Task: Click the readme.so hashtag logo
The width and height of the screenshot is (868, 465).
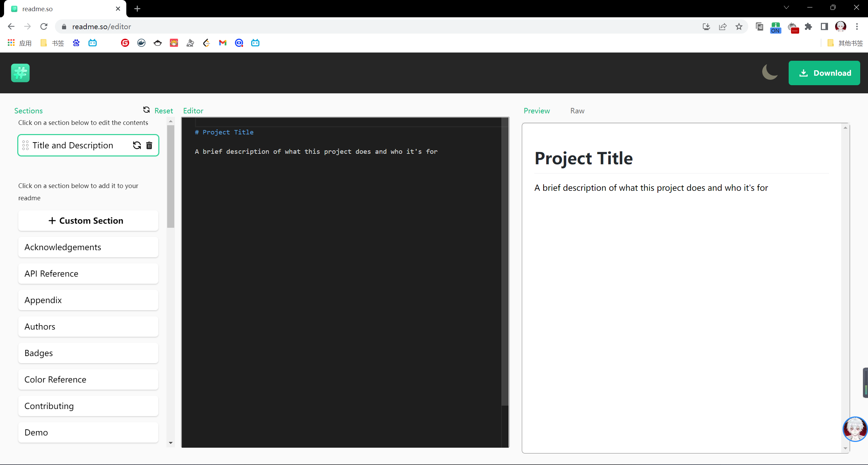Action: (x=20, y=73)
